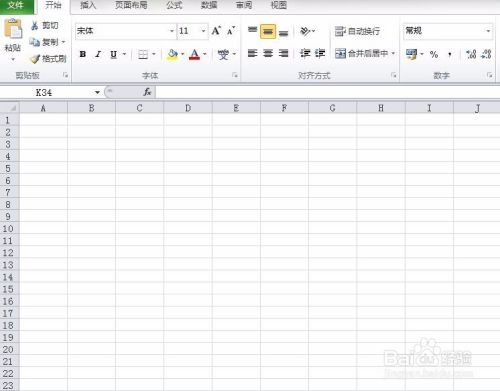Select column A header

pos(43,108)
